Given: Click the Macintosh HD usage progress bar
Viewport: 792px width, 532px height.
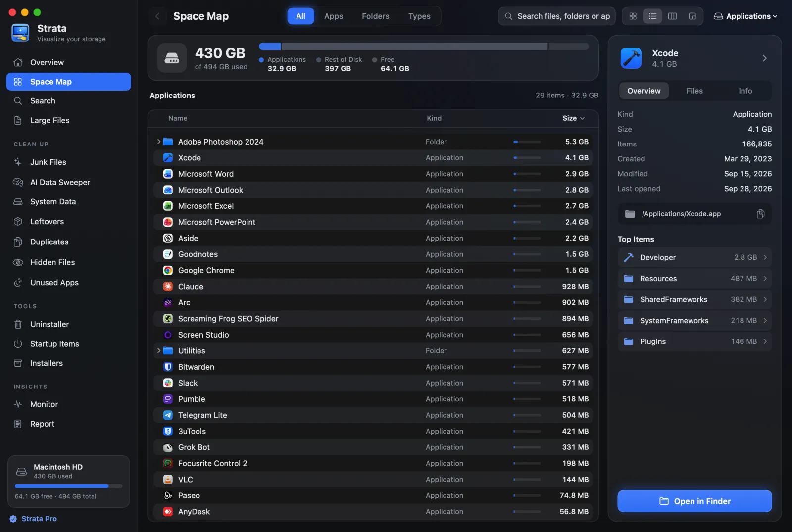Looking at the screenshot, I should click(68, 486).
